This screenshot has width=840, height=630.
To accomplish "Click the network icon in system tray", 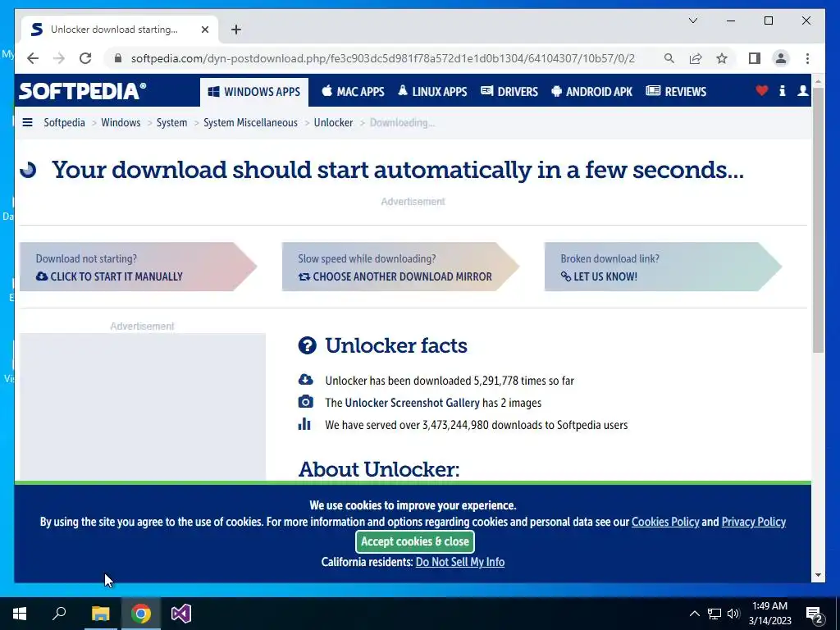I will click(x=714, y=614).
